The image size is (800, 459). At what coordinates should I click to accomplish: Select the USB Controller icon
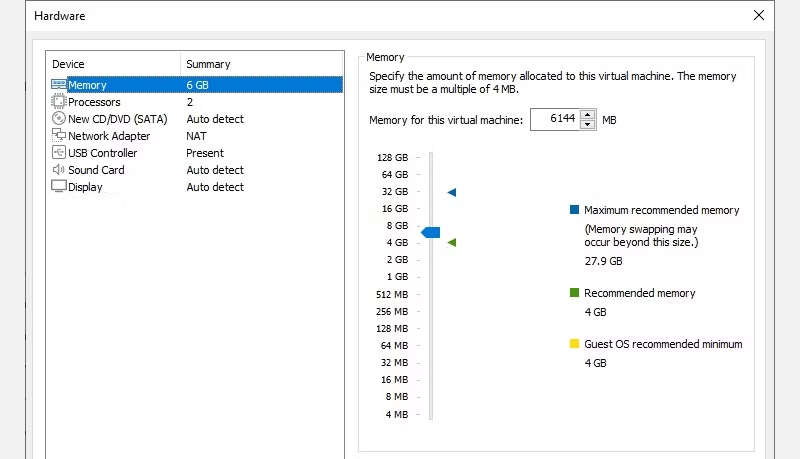[58, 153]
